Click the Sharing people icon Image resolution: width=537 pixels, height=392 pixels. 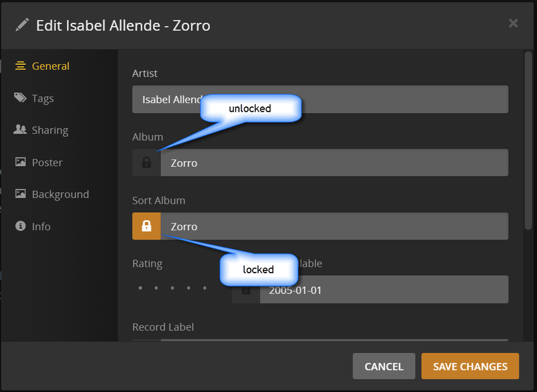point(20,130)
